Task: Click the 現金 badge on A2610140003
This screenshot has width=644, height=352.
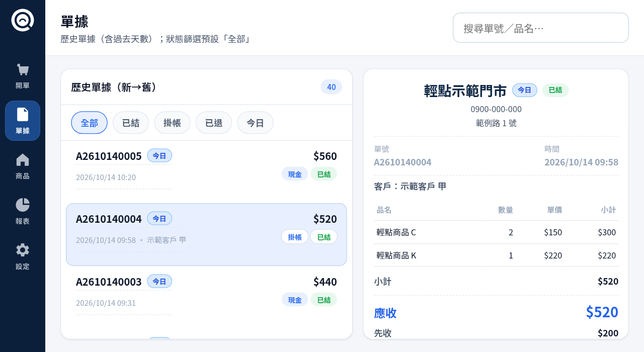Action: point(295,300)
